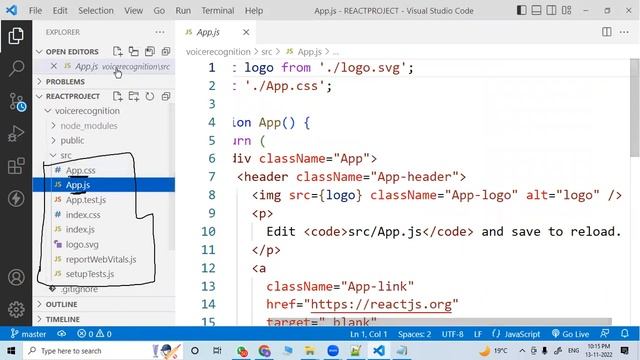Viewport: 640px width, 360px height.
Task: Change Spaces: 2 indentation setting
Action: [414, 334]
